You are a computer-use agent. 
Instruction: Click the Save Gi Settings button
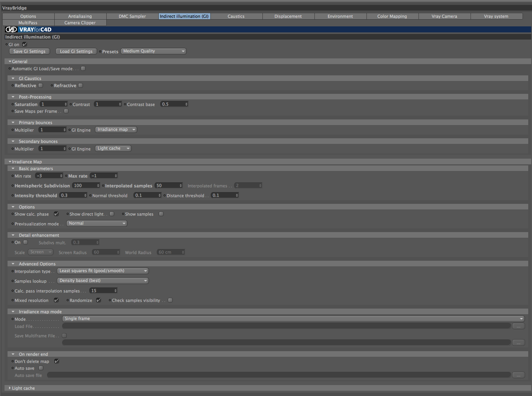tap(29, 51)
